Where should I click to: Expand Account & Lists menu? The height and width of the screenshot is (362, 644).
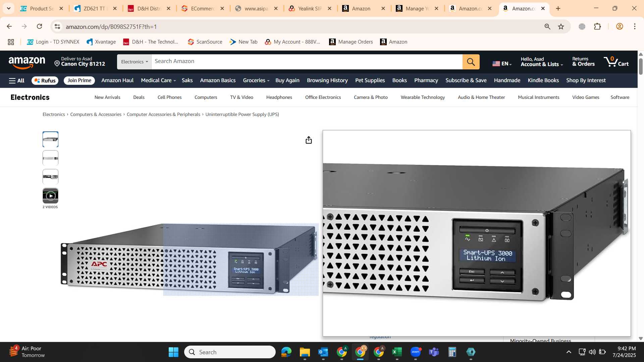(542, 62)
